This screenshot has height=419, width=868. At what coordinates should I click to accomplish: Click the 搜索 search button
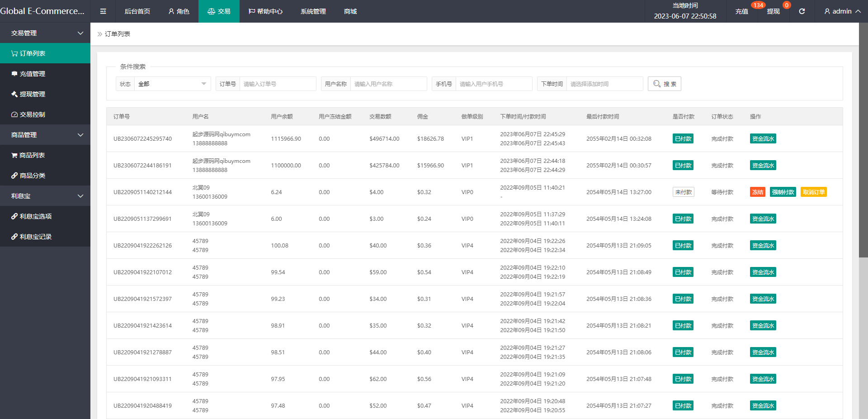point(664,84)
